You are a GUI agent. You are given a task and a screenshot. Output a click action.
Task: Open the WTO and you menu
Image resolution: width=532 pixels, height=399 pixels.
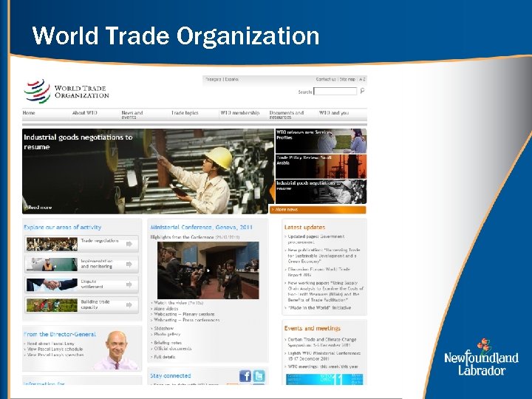(x=334, y=113)
